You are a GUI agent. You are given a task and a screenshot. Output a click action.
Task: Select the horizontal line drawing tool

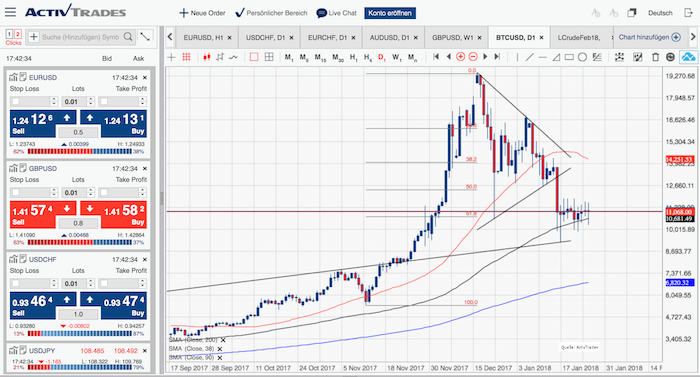point(542,57)
